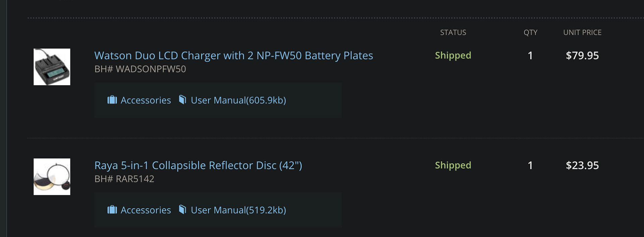The width and height of the screenshot is (644, 237).
Task: Click the QTY column header
Action: (x=530, y=33)
